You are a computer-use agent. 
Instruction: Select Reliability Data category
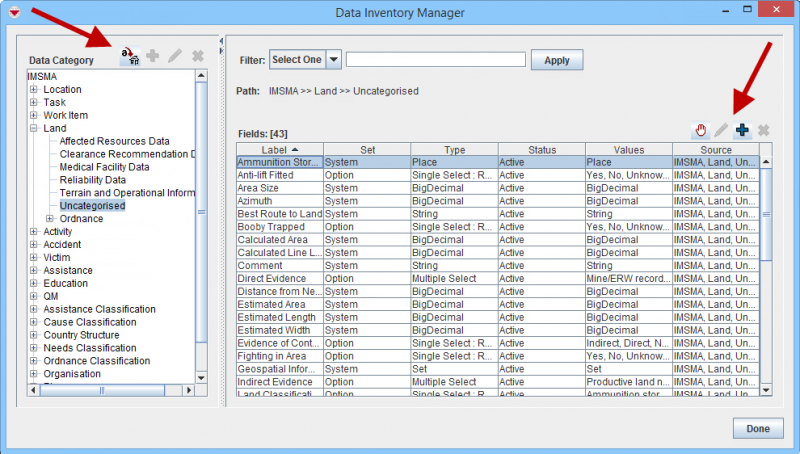coord(93,180)
